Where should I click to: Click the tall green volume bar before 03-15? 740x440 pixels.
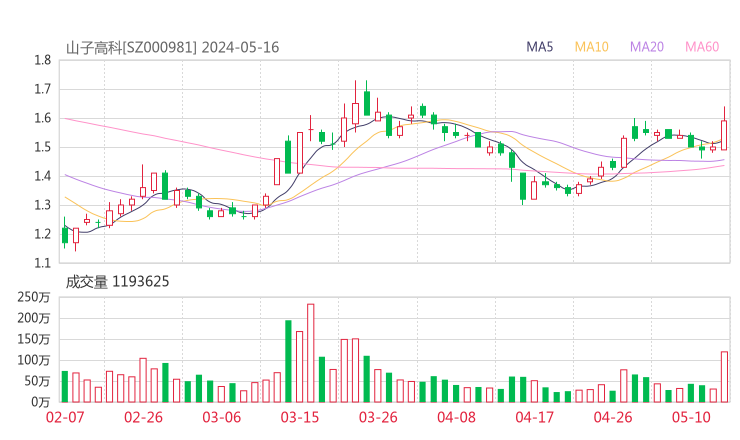(288, 361)
